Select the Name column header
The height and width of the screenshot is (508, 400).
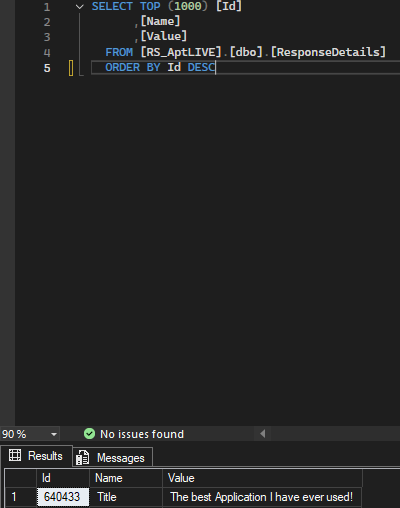tap(126, 478)
